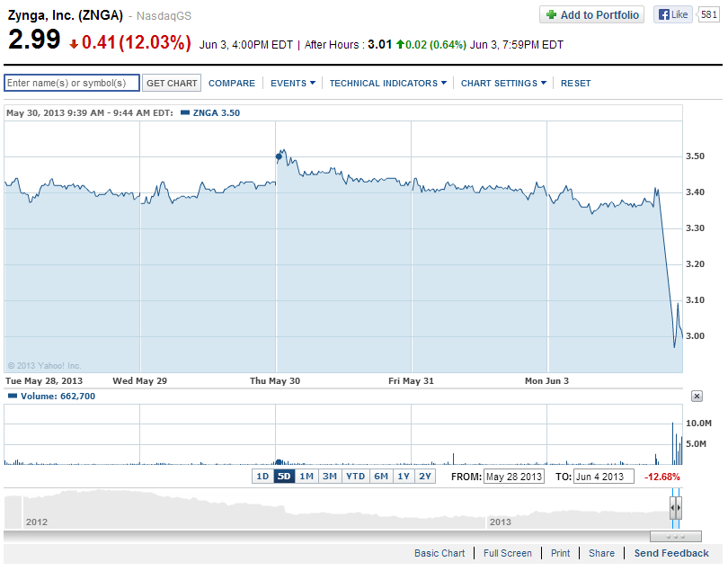Click the FROM date field
This screenshot has height=571, width=728.
[513, 477]
